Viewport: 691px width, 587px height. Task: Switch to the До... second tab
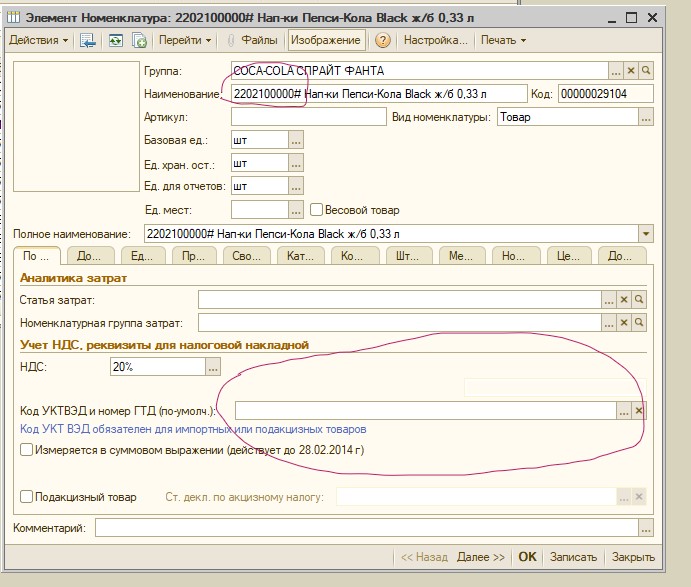pos(89,256)
